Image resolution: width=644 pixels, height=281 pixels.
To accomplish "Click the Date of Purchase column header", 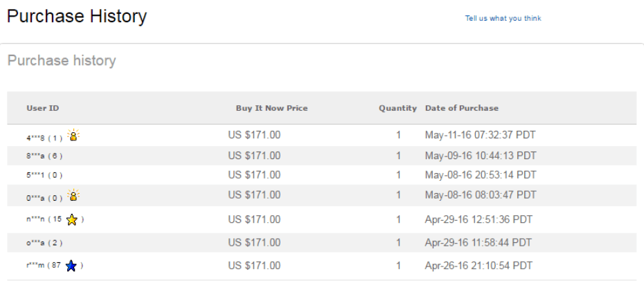I will click(462, 108).
